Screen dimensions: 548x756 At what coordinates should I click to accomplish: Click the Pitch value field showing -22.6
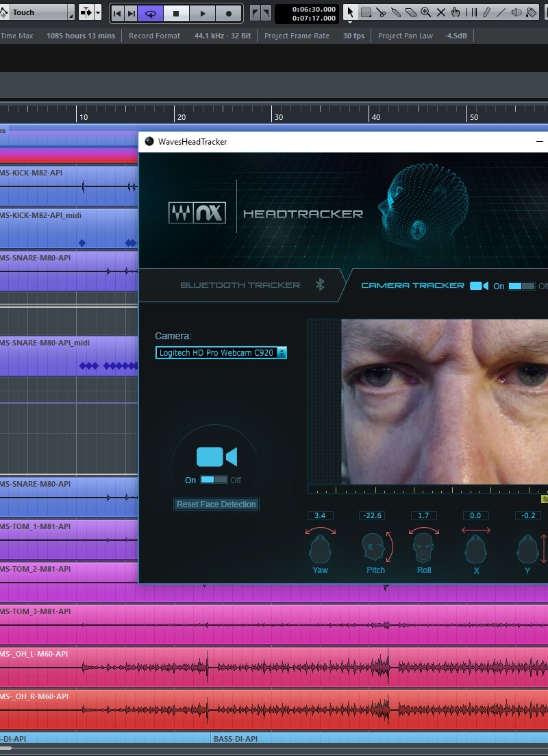point(374,515)
